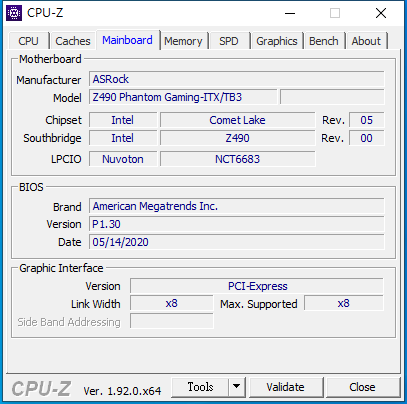Click the Manufacturer label
The width and height of the screenshot is (407, 404).
tap(49, 80)
